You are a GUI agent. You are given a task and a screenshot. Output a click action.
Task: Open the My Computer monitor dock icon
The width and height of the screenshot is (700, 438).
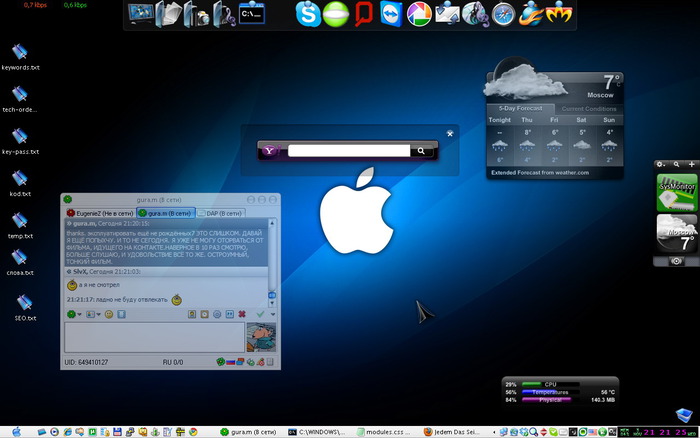point(141,13)
